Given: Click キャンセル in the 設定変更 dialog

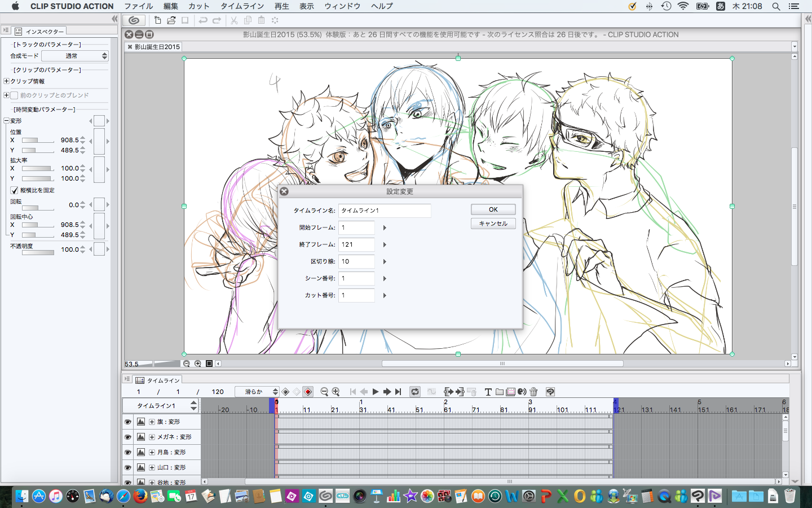Looking at the screenshot, I should click(493, 224).
